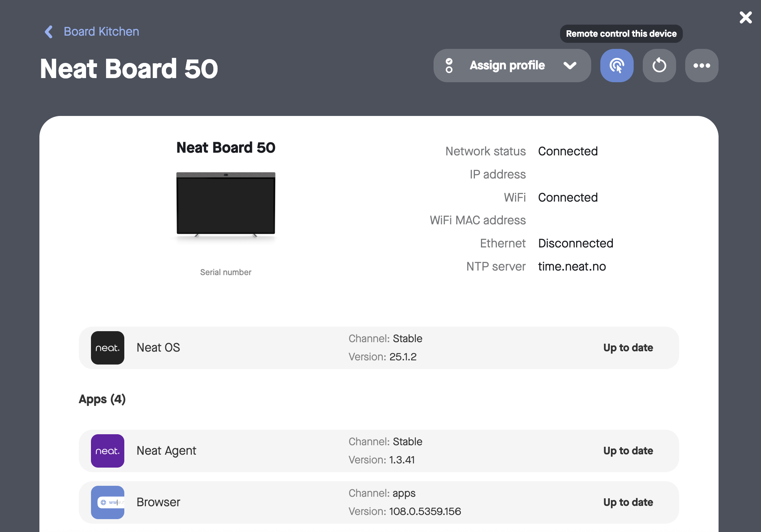Screen dimensions: 761x532
Task: Open the three-dot more options menu
Action: point(701,66)
